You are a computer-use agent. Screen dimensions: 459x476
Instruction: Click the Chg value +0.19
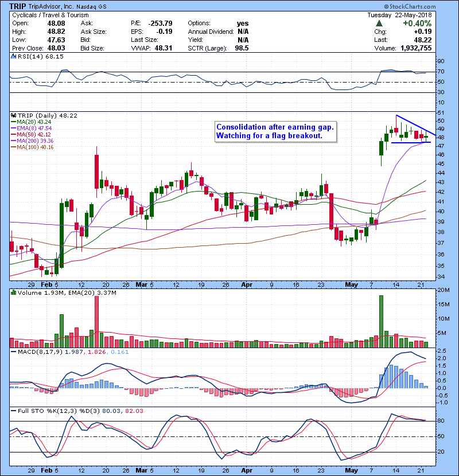[x=422, y=32]
